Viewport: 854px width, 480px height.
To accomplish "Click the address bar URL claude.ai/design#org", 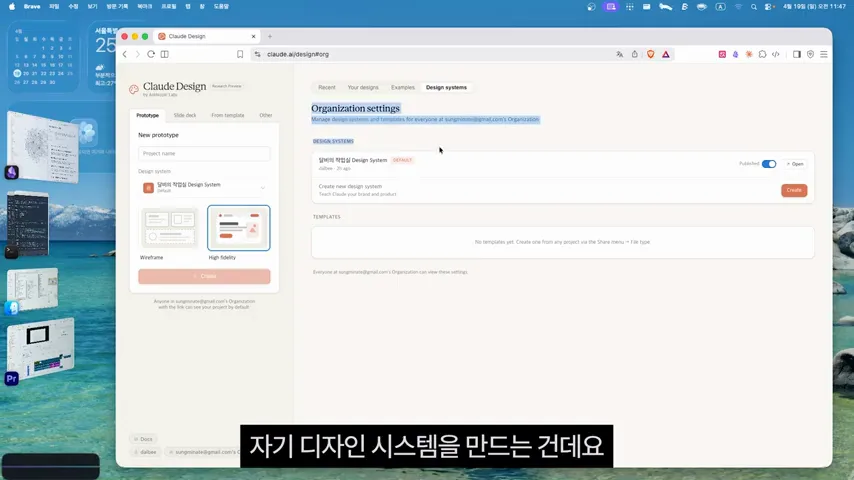I will [x=298, y=54].
